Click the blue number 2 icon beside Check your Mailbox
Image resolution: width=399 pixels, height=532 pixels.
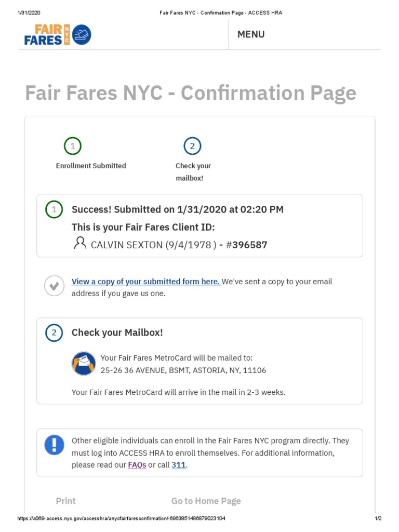[x=54, y=332]
